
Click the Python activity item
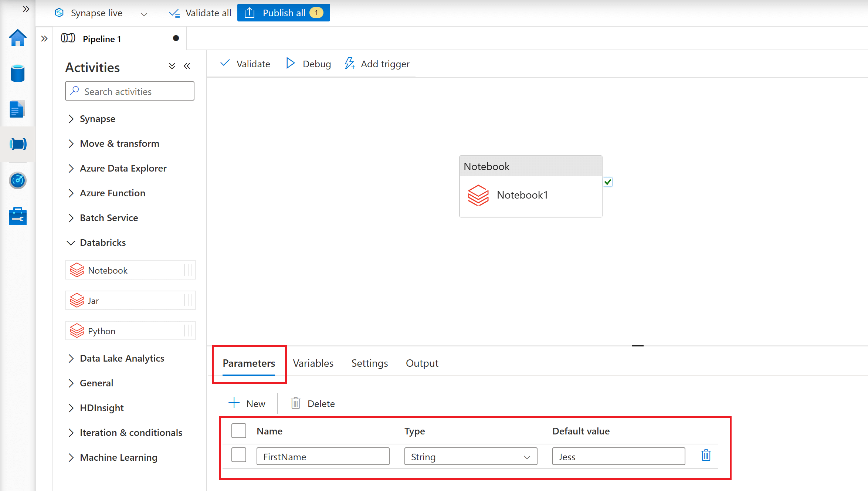tap(130, 331)
